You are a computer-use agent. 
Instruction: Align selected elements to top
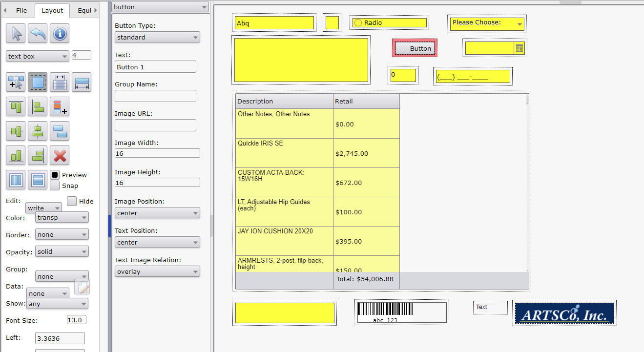[16, 106]
